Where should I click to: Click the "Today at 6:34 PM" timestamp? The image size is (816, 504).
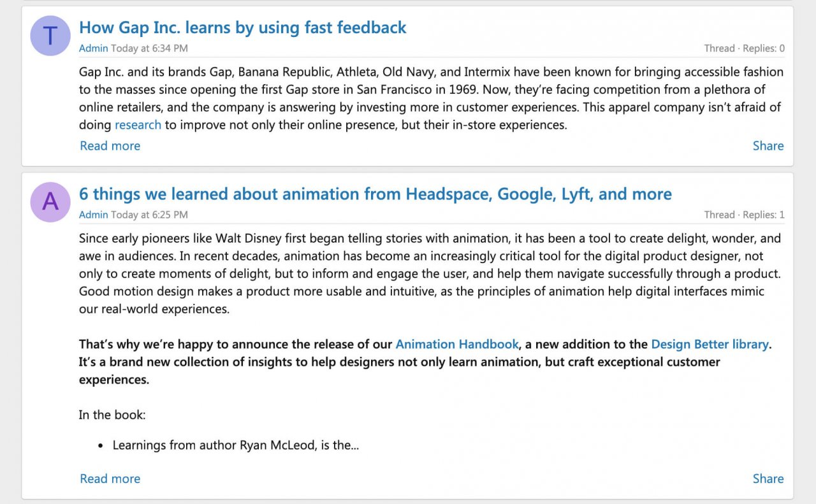[149, 48]
